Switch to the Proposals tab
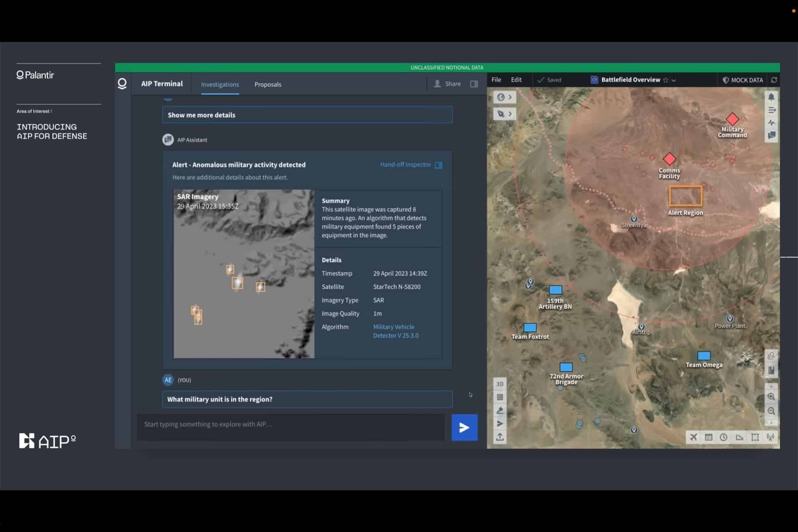The width and height of the screenshot is (798, 532). (268, 84)
